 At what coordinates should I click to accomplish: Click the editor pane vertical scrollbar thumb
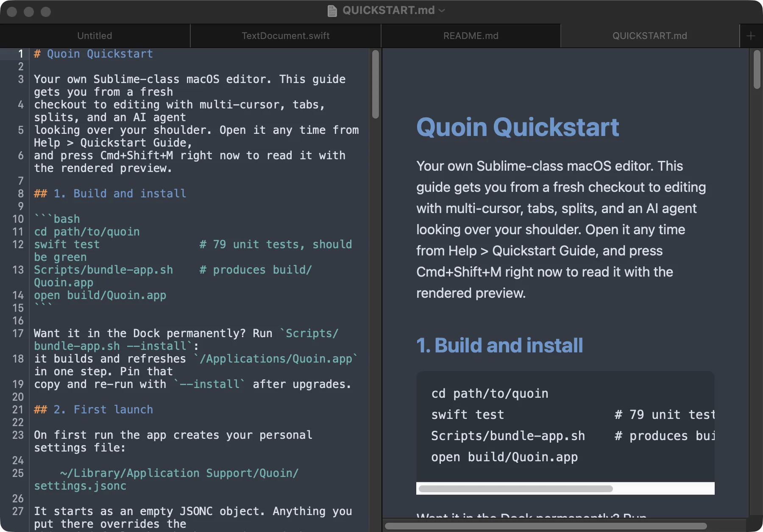[x=375, y=84]
